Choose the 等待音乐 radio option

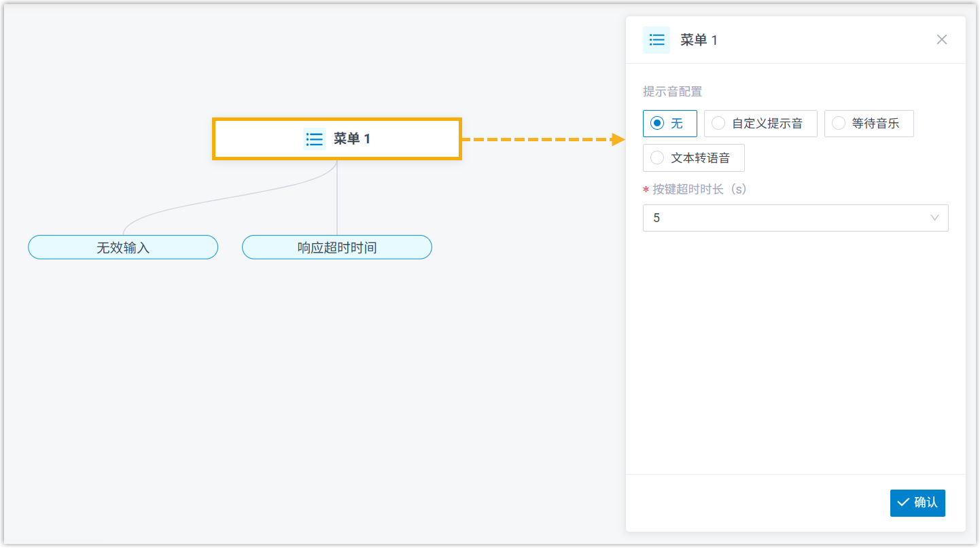point(839,124)
